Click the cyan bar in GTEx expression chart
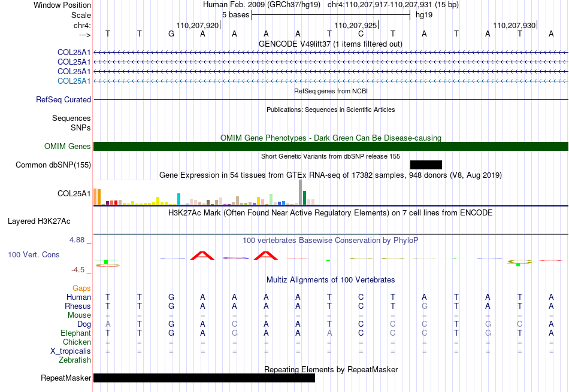569x392 pixels. pyautogui.click(x=178, y=199)
